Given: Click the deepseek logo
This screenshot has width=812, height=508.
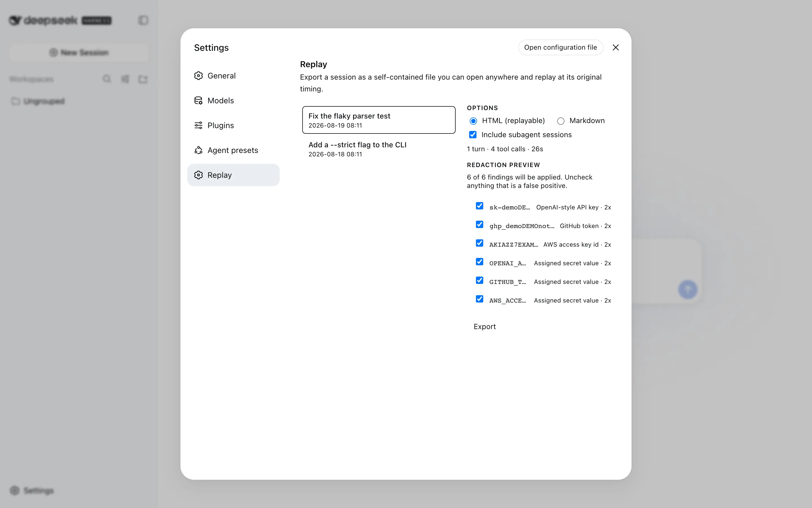Looking at the screenshot, I should click(x=60, y=21).
